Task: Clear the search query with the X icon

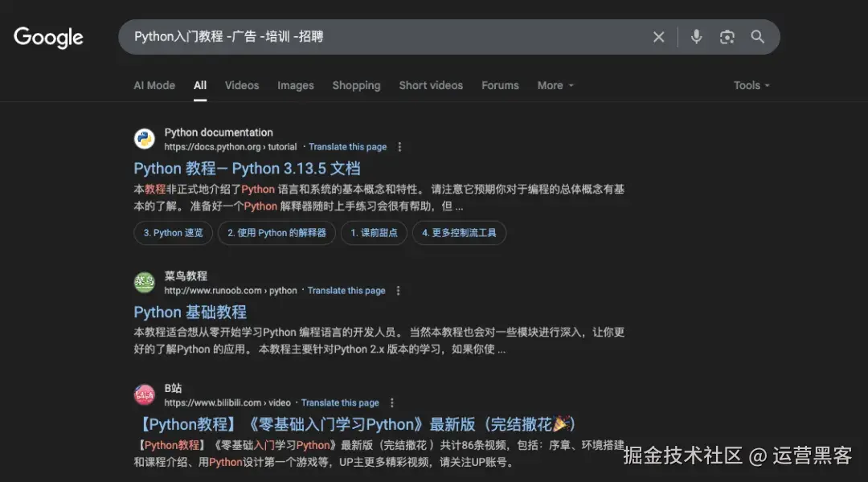Action: coord(659,36)
